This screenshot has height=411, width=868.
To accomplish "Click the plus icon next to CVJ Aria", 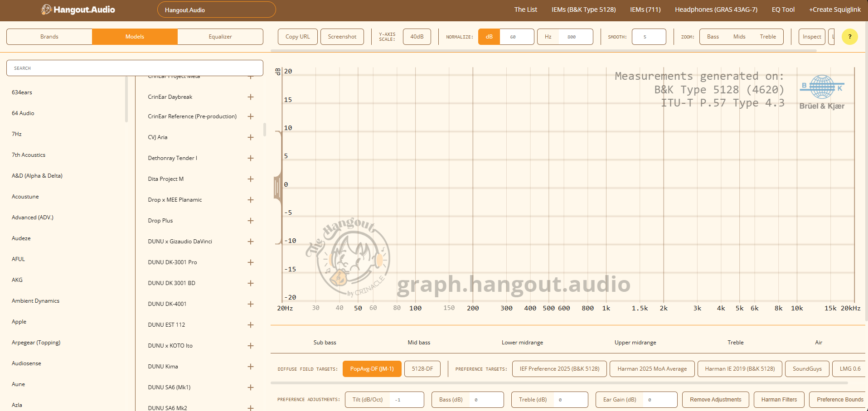I will 251,137.
